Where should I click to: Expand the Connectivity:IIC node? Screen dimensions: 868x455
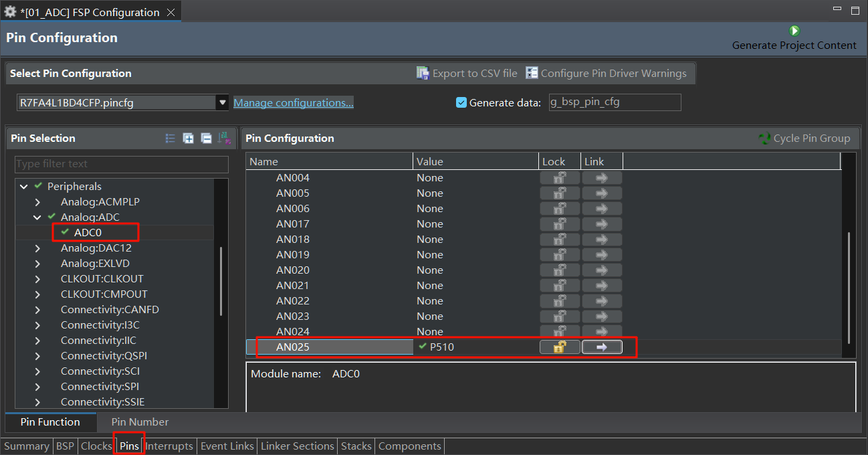(37, 341)
